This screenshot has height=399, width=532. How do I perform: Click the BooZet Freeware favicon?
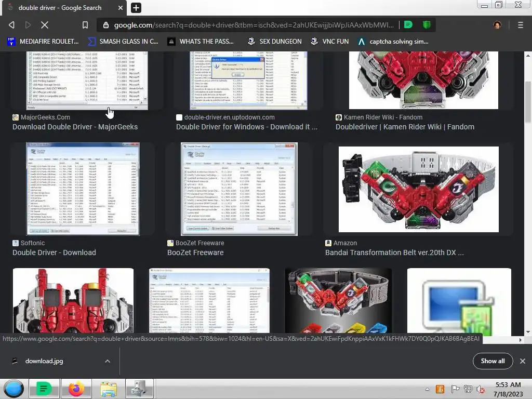pos(170,243)
